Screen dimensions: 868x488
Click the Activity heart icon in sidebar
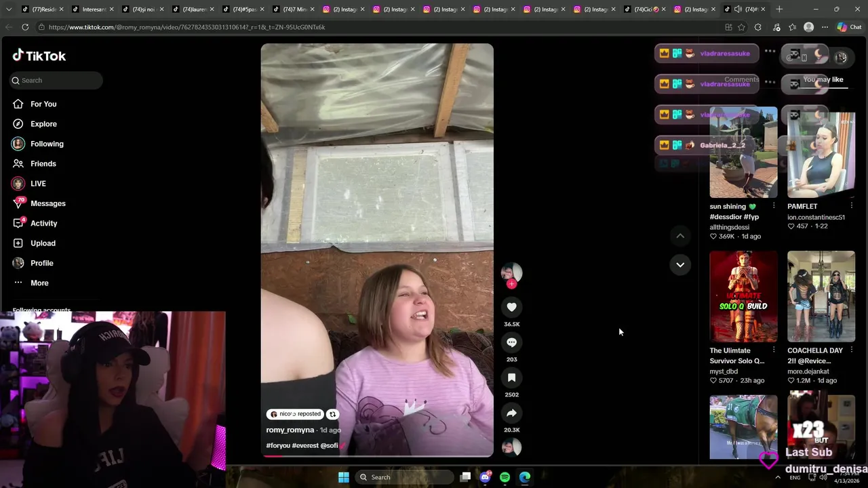[x=18, y=223]
